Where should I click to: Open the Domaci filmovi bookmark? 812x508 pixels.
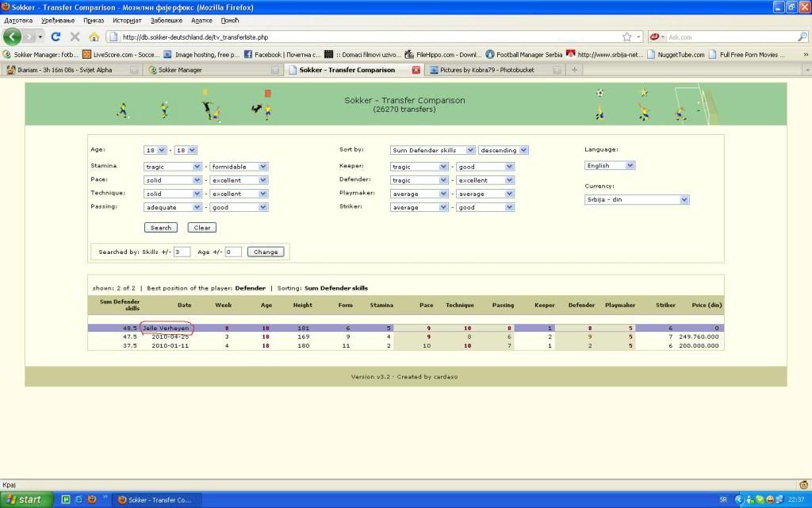362,55
